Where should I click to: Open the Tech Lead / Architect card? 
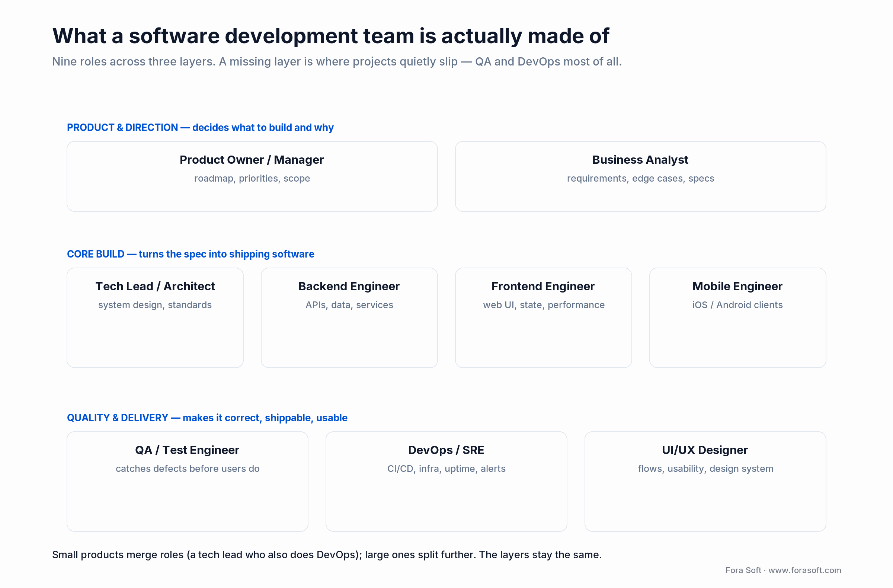(x=155, y=318)
